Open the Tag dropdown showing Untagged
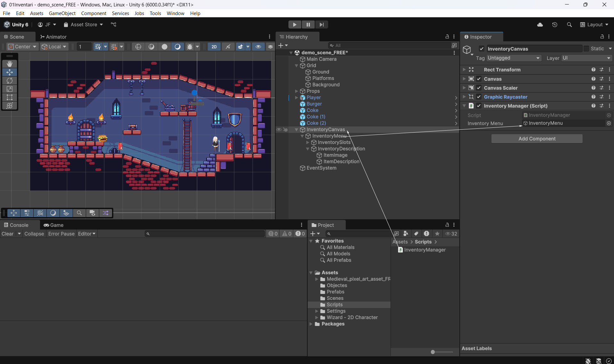The image size is (614, 364). [x=514, y=58]
